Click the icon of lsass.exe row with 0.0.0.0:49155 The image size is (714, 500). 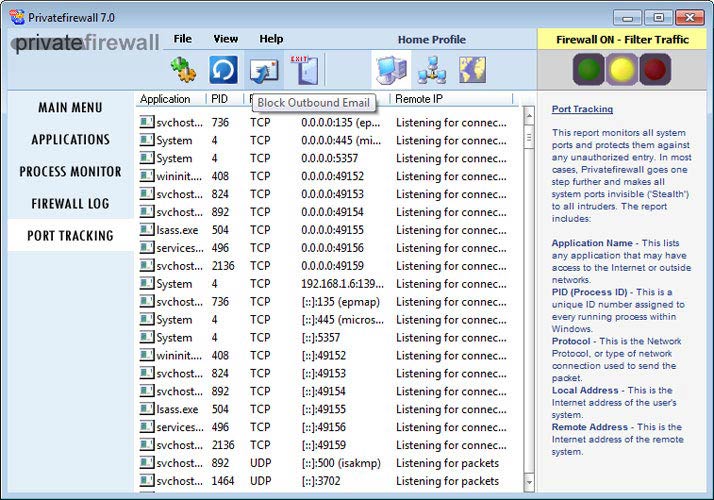coord(147,229)
